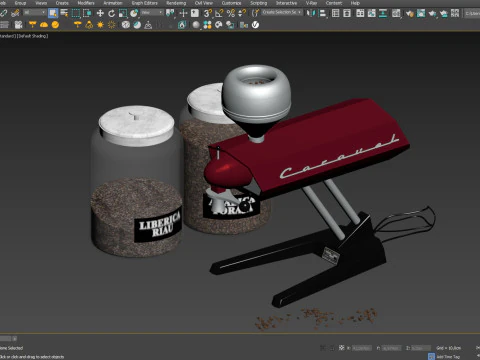The height and width of the screenshot is (360, 480).
Task: Toggle the Layer Explorer icon
Action: tap(347, 13)
